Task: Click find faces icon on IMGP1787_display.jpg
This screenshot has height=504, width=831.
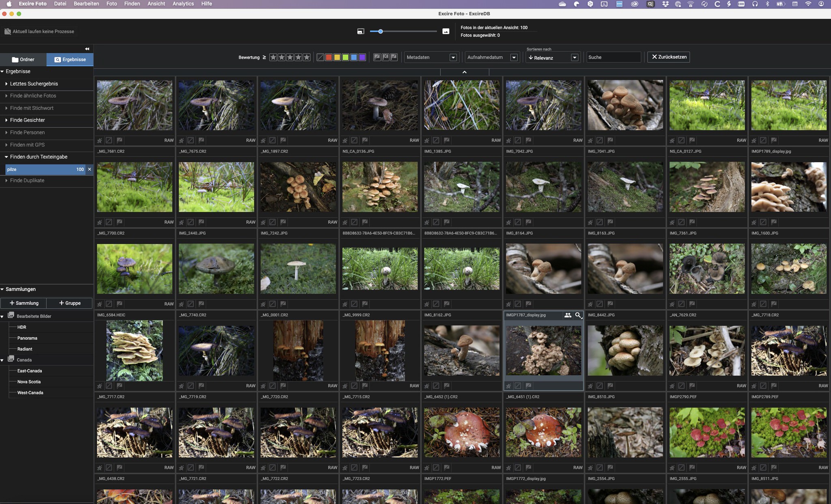Action: [x=568, y=315]
